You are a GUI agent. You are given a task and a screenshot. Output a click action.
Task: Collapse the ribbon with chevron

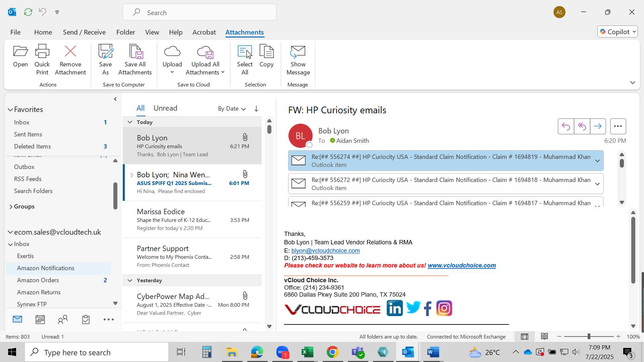(x=633, y=82)
